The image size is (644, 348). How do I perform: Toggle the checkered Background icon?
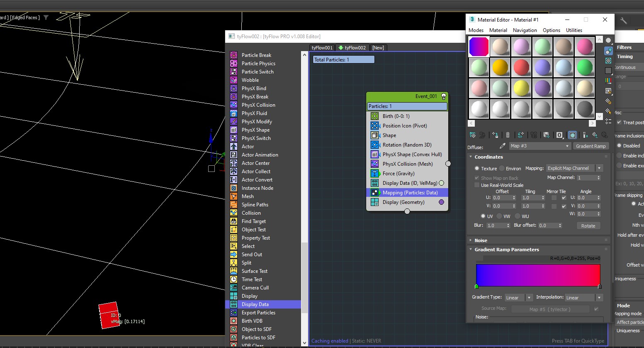tap(608, 61)
